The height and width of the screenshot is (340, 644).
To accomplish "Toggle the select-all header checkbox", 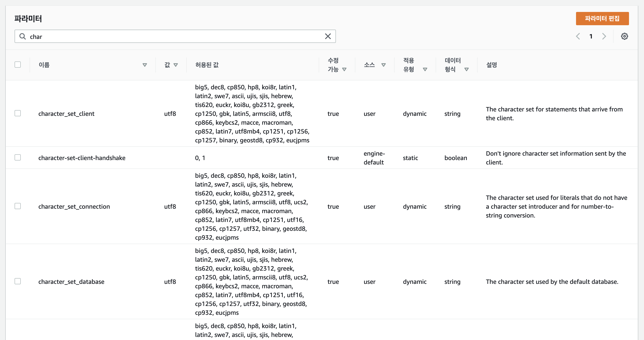I will (x=18, y=65).
